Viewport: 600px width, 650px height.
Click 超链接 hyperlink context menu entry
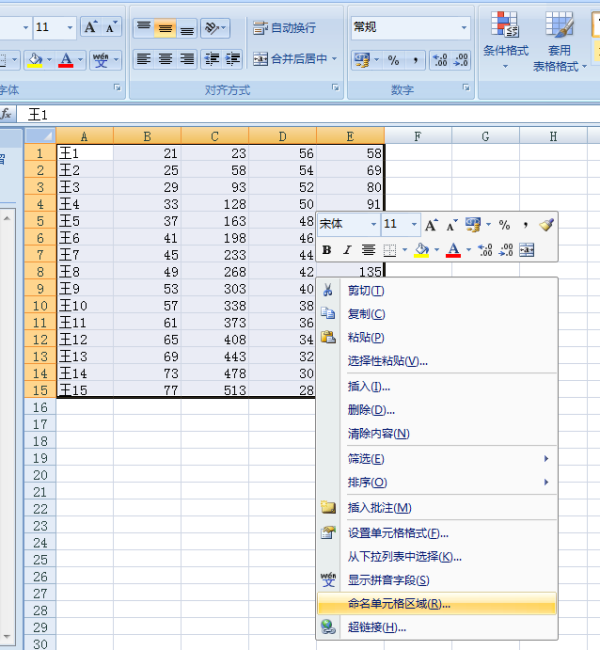point(376,628)
